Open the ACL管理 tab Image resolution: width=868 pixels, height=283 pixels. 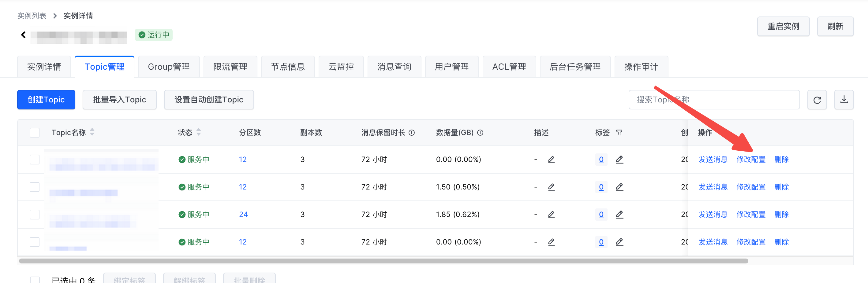point(509,67)
